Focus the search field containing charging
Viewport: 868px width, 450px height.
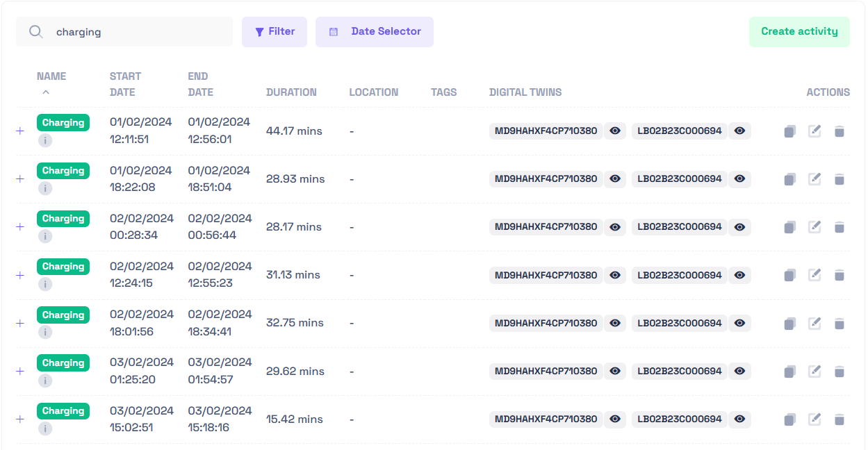click(x=139, y=32)
